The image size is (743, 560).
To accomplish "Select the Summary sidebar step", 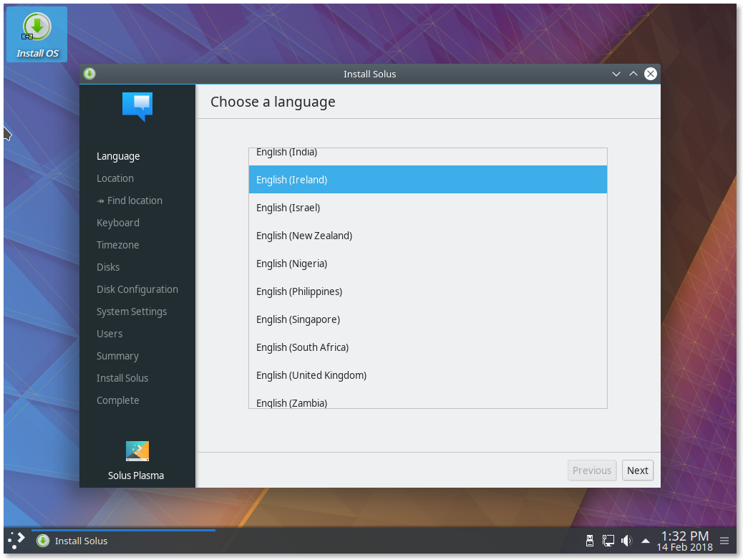I will (x=117, y=356).
